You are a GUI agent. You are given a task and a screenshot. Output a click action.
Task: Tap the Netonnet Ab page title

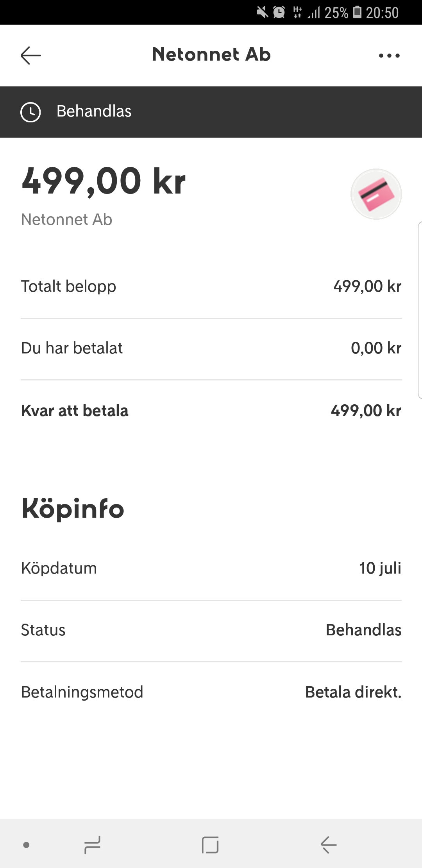pyautogui.click(x=211, y=54)
